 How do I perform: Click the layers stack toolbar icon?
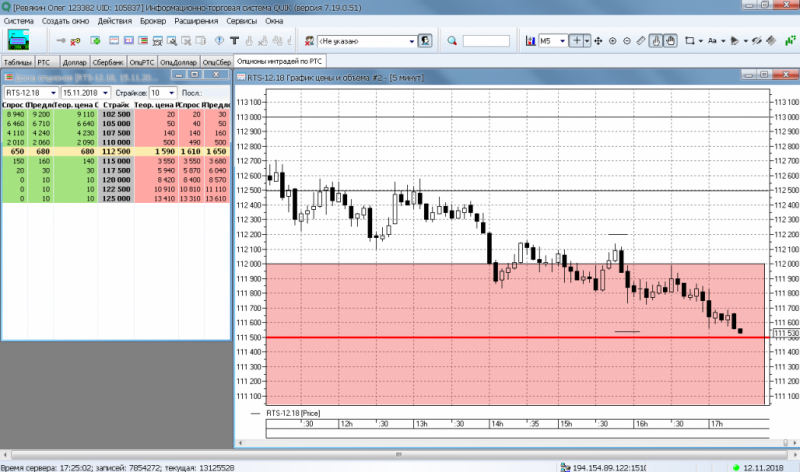[x=771, y=41]
